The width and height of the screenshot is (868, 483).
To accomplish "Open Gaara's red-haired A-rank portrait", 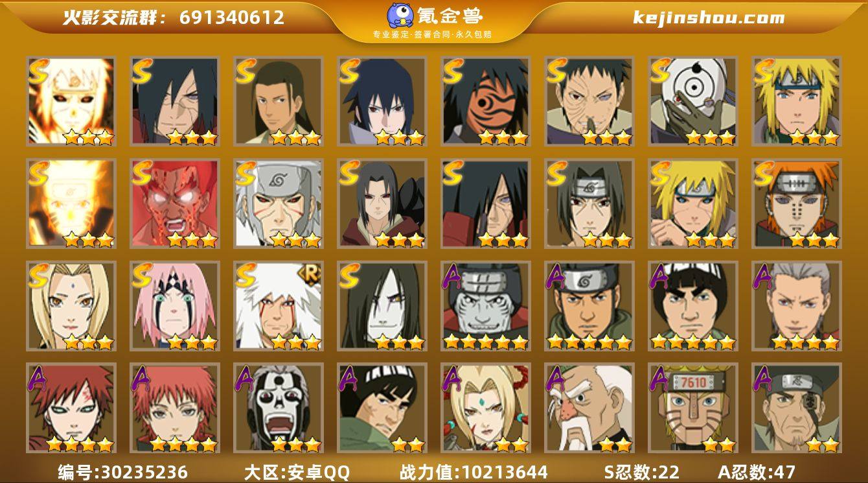I will pos(71,408).
